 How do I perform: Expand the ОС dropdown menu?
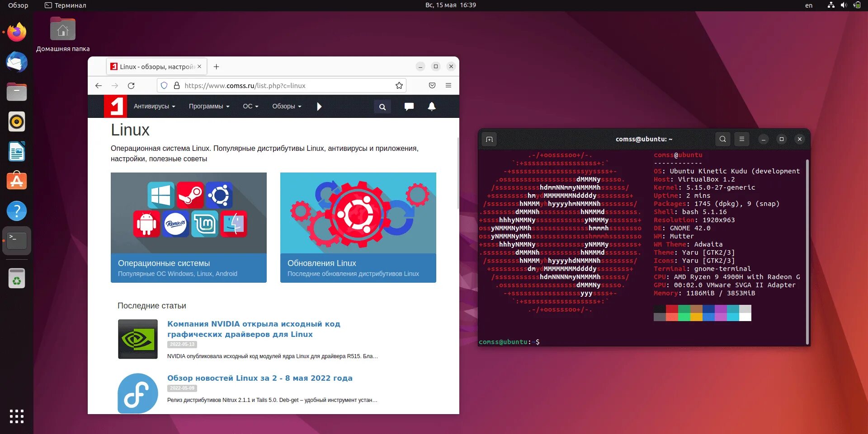pos(251,107)
